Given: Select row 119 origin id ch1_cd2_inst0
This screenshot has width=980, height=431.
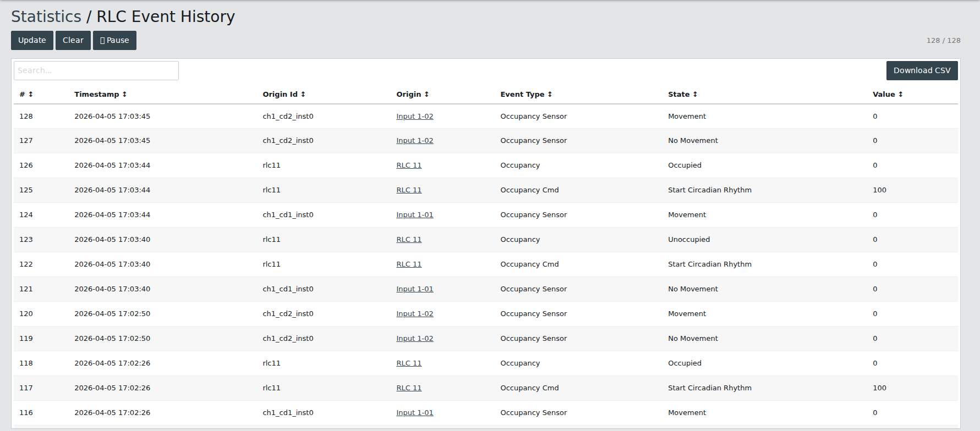Looking at the screenshot, I should (x=288, y=338).
